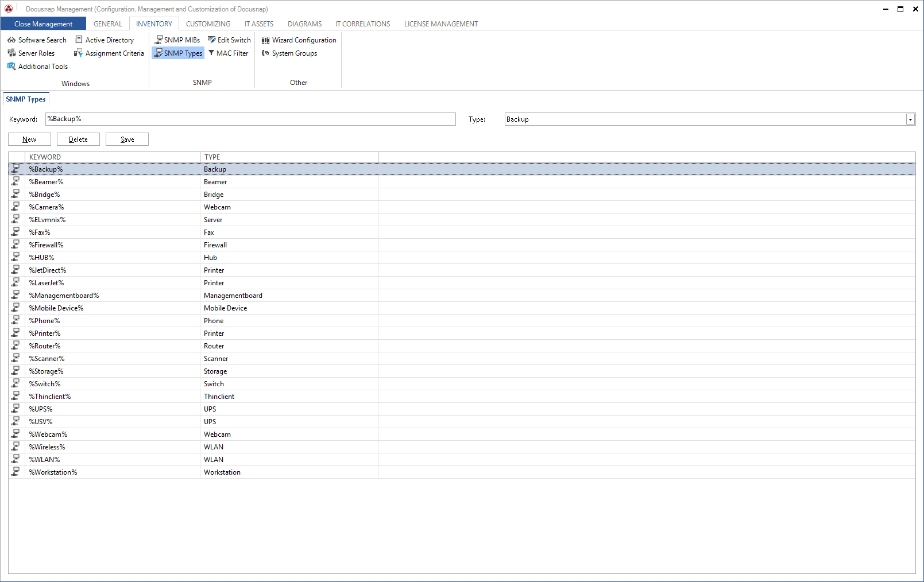The width and height of the screenshot is (924, 582).
Task: Open the LICENSE MANAGEMENT tab
Action: (x=441, y=24)
